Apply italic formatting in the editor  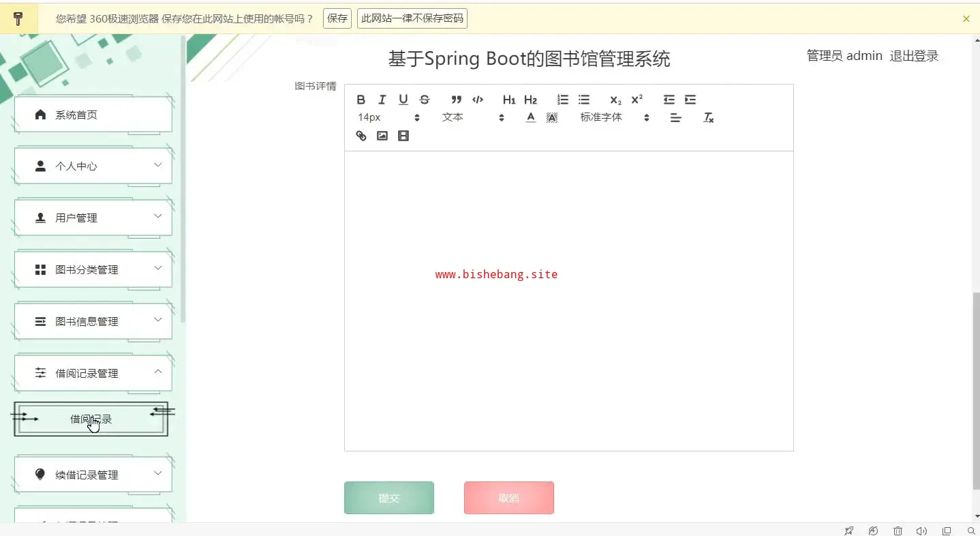[382, 100]
